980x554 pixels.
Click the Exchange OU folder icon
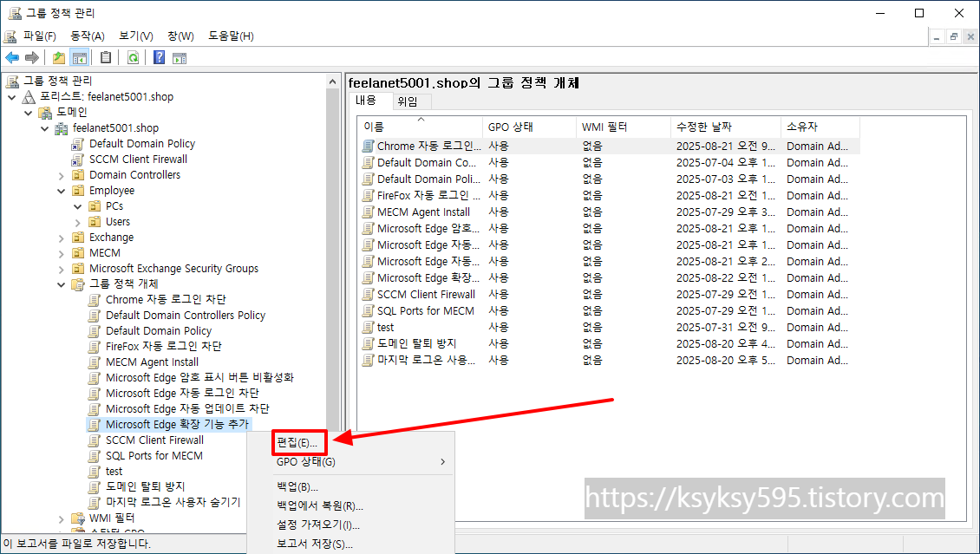click(x=78, y=238)
